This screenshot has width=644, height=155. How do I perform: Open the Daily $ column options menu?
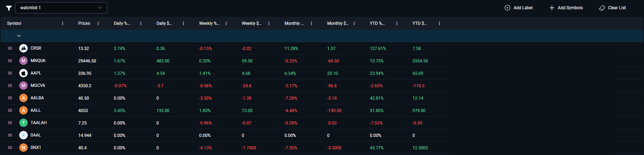coord(183,23)
